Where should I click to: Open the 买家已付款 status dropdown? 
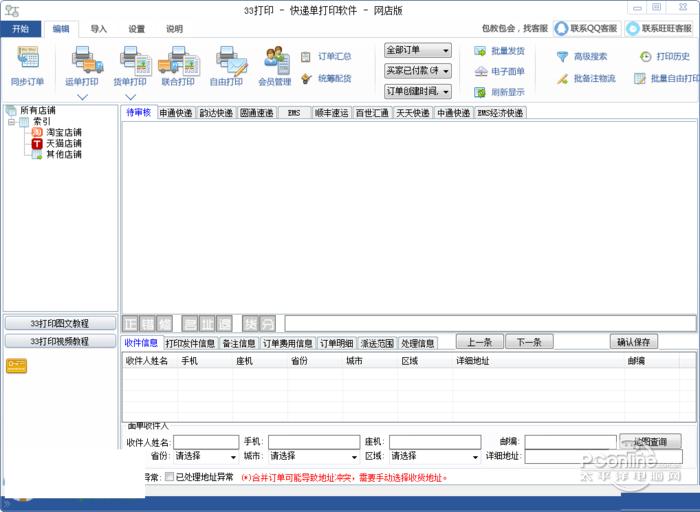[x=417, y=71]
